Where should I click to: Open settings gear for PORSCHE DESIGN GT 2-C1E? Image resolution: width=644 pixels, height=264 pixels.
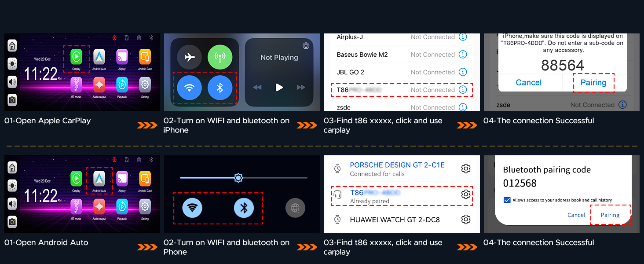pyautogui.click(x=466, y=169)
